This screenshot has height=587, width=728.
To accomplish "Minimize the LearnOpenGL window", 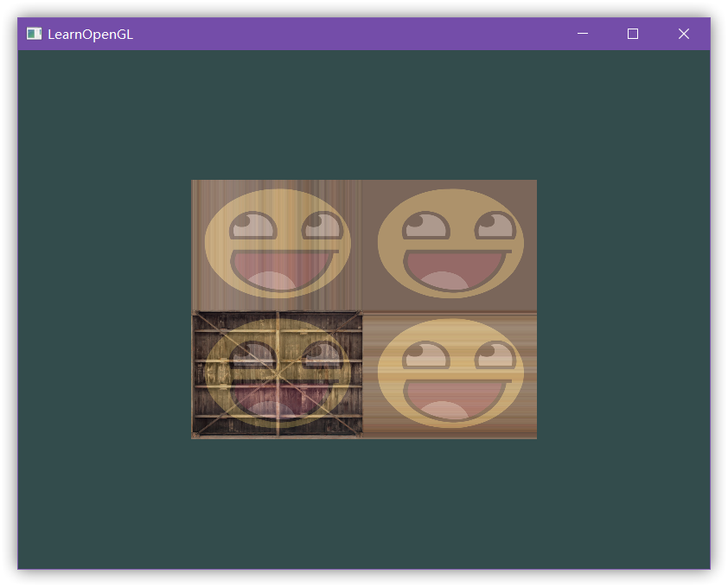I will (583, 34).
